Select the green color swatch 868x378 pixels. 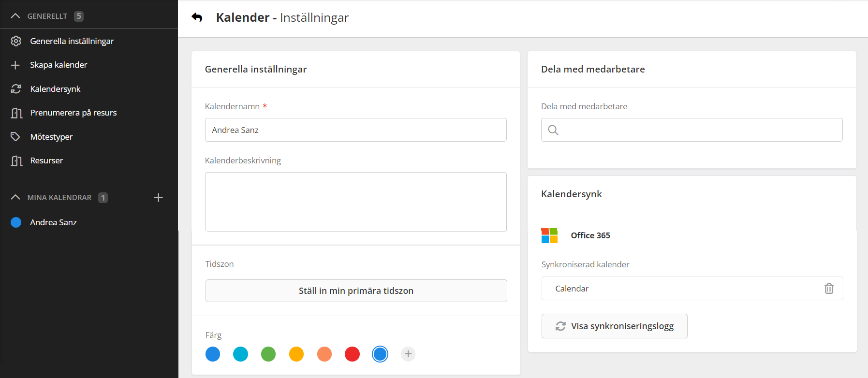tap(268, 354)
